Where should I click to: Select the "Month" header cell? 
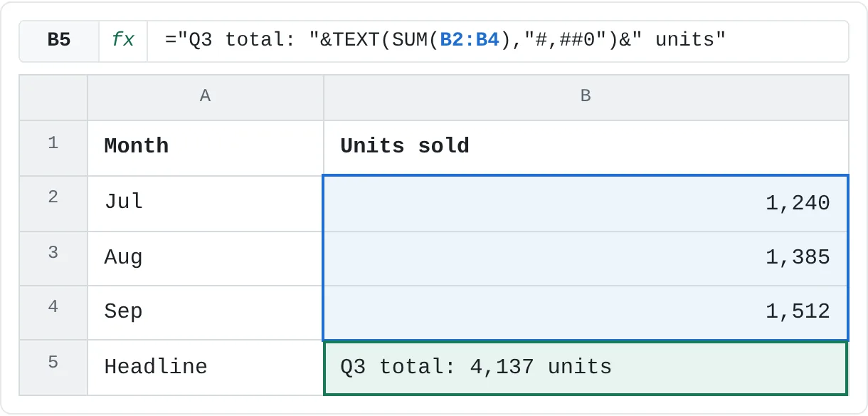(x=206, y=148)
